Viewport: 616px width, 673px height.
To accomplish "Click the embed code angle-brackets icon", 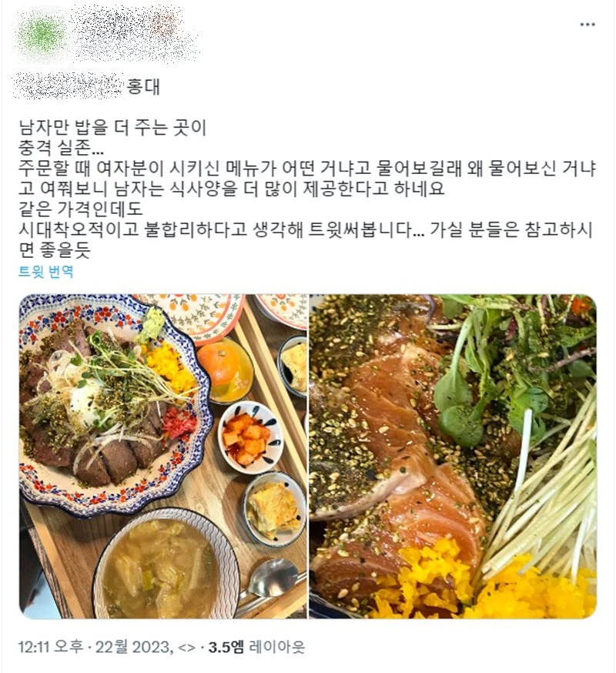I will pos(186,647).
